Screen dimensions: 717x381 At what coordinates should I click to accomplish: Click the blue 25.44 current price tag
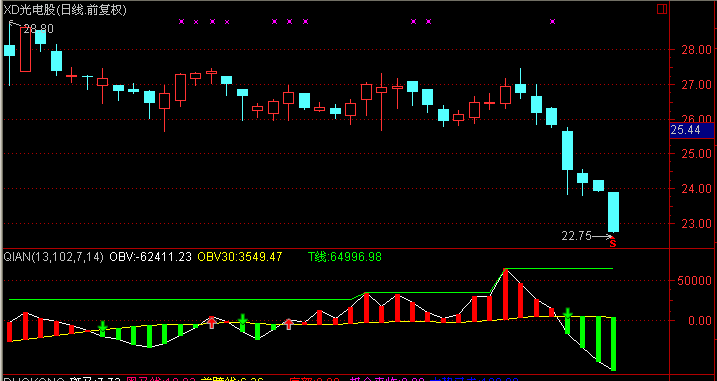coord(691,130)
